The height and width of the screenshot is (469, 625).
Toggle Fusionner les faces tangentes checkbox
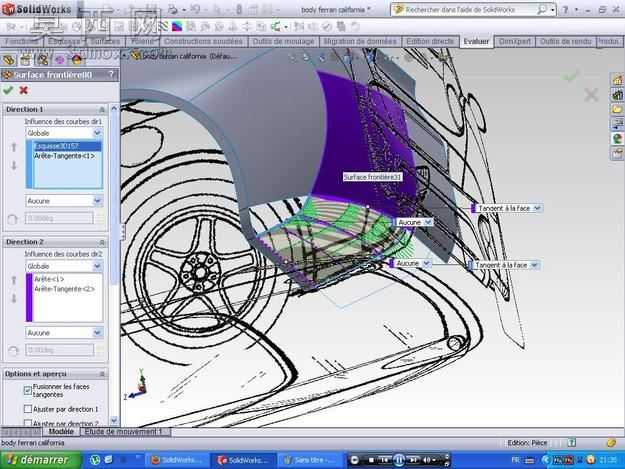tap(28, 391)
